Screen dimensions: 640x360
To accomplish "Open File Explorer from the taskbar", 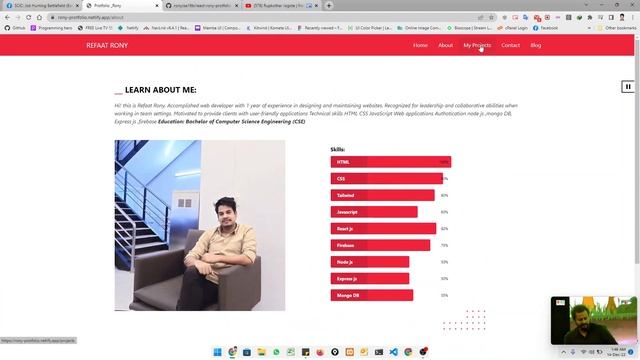I will tap(261, 352).
